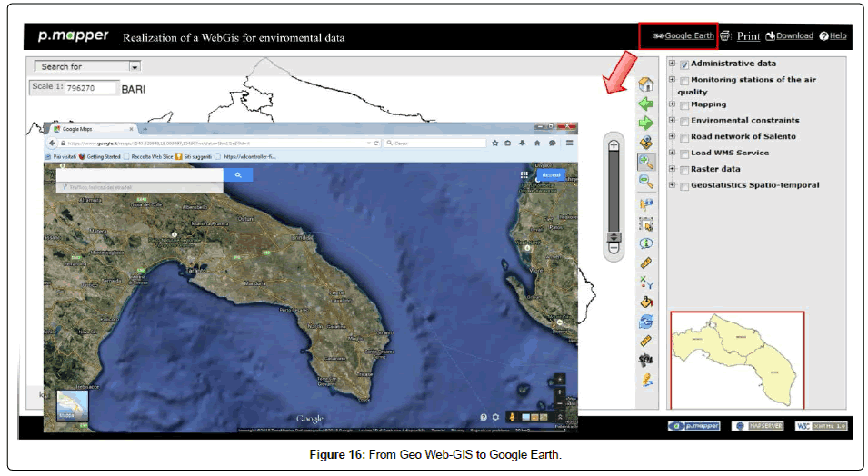
Task: Open Siti suggeriti bookmark
Action: click(x=194, y=156)
